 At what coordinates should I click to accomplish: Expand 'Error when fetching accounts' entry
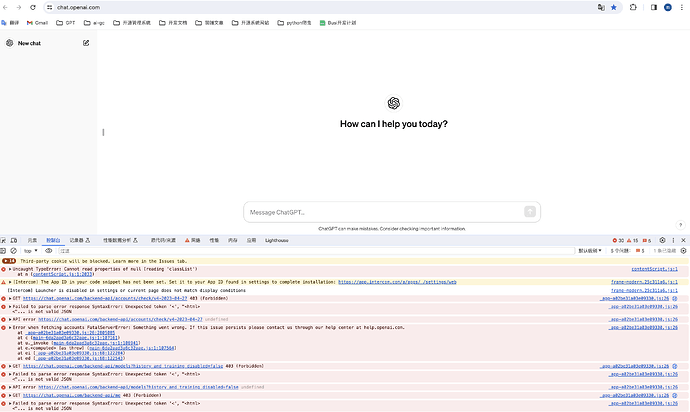(10, 327)
